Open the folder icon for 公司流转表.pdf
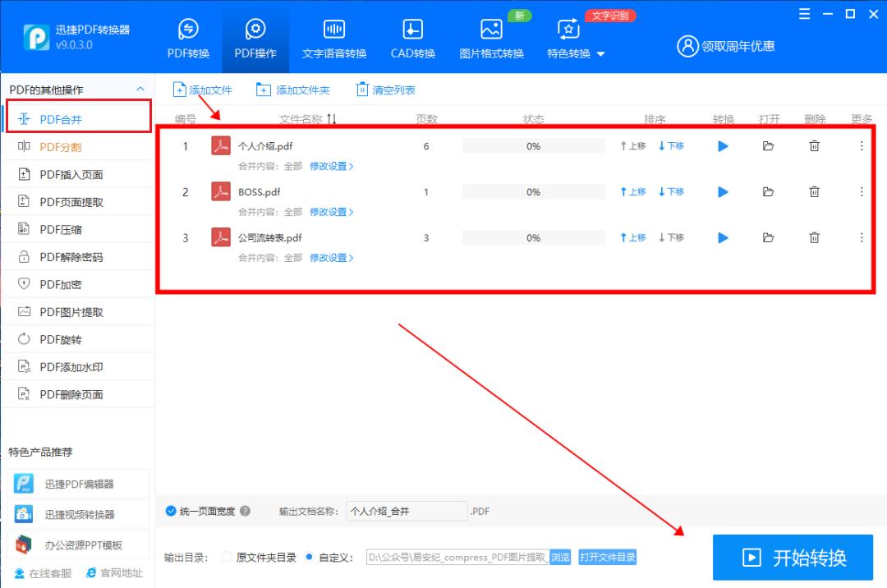The image size is (887, 588). click(768, 237)
